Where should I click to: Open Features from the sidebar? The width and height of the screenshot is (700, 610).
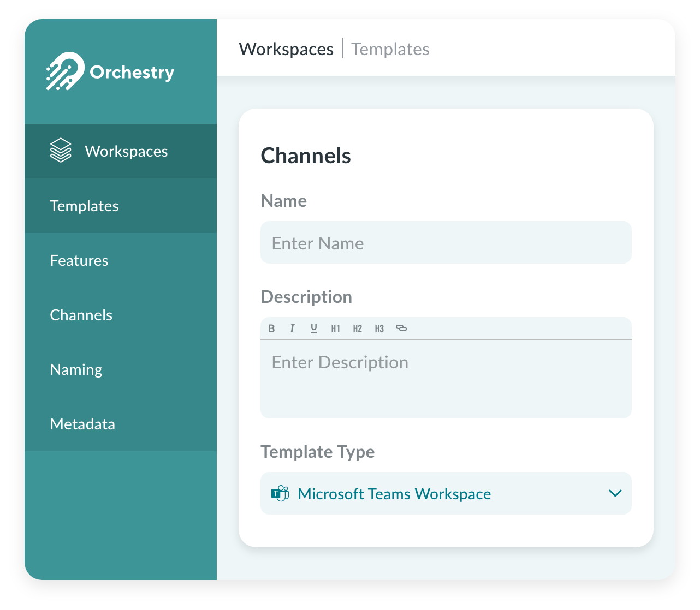tap(79, 260)
